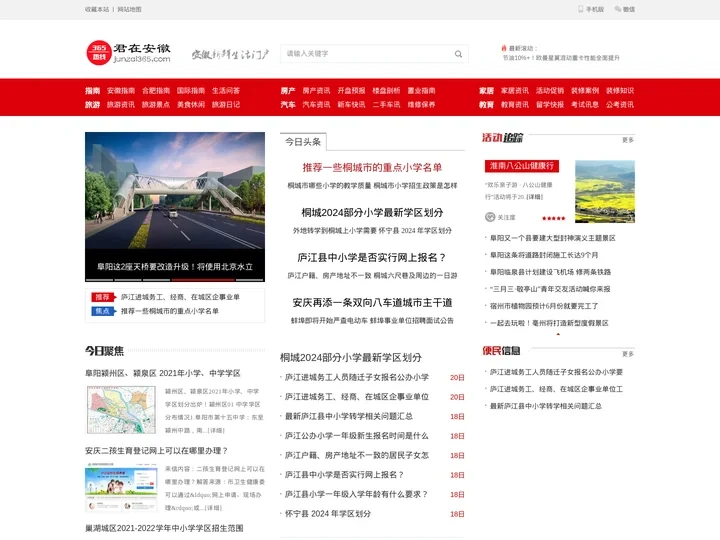Open 怀宁县 2024 年学区划分 list item
Viewport: 720px width, 540px height.
coord(327,514)
